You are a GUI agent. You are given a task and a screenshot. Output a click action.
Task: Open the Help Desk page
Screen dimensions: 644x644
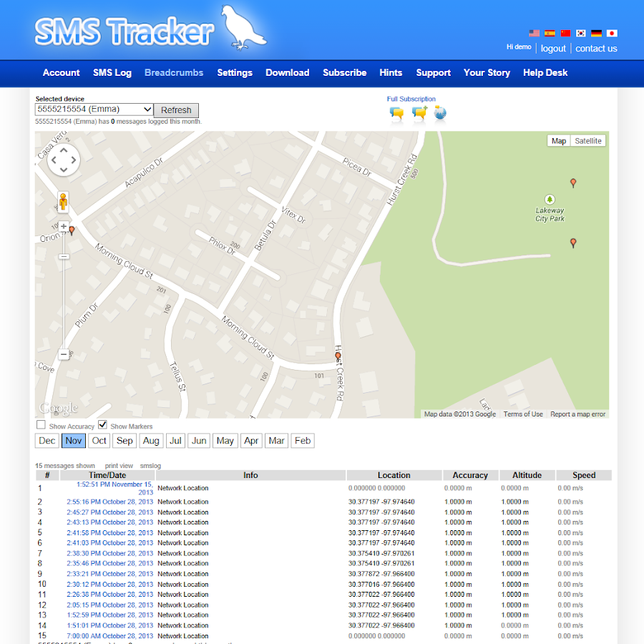545,73
